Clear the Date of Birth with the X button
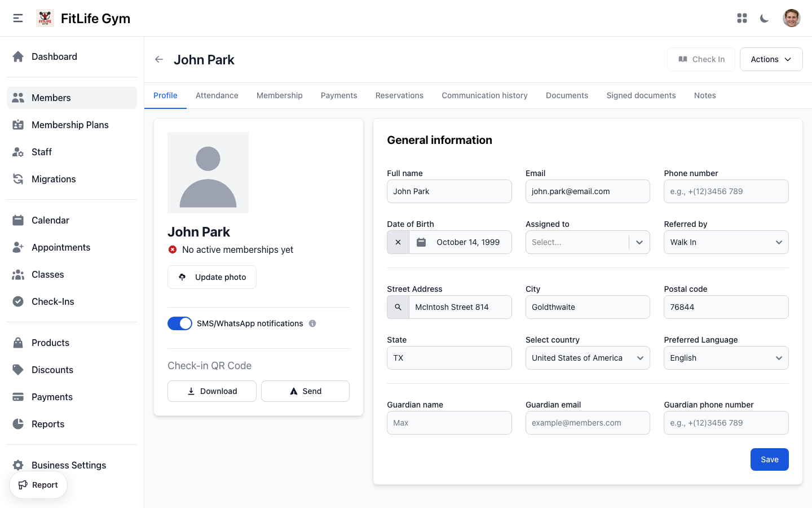The image size is (812, 508). (x=398, y=242)
